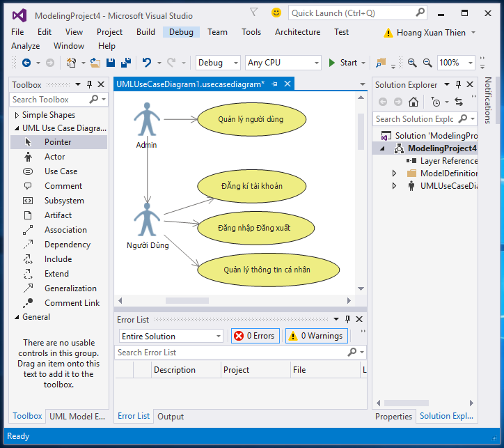The image size is (504, 448).
Task: Expand the Simple Shapes group
Action: click(x=17, y=115)
